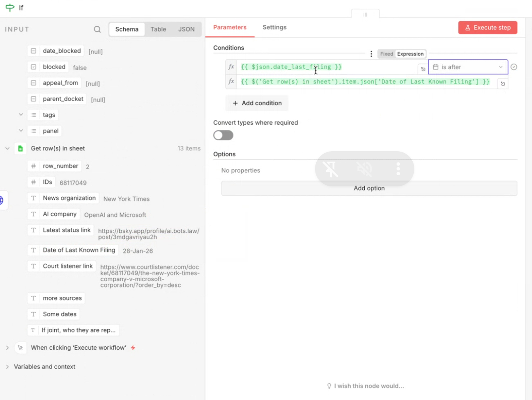Collapse the Get row(s) in sheet section

pos(7,148)
